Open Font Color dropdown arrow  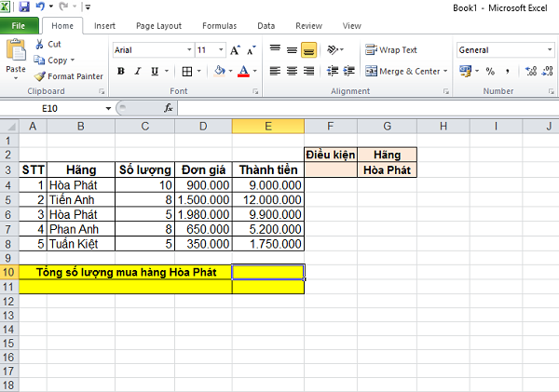pos(255,72)
